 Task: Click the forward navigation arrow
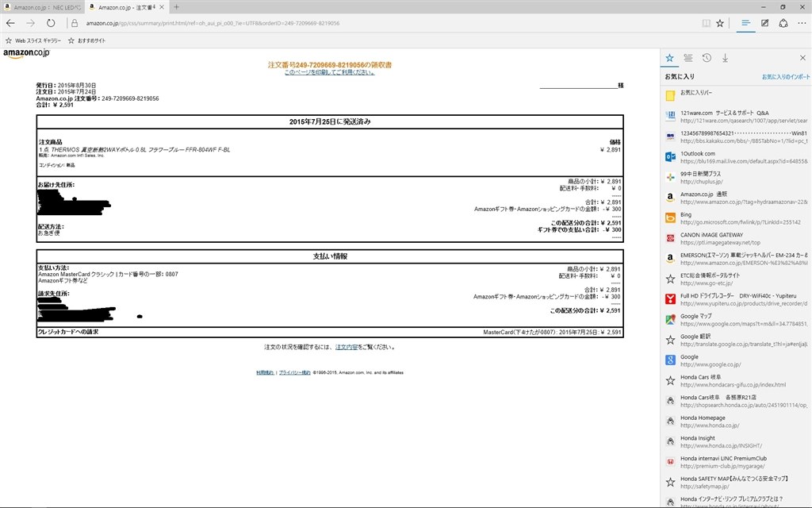[x=31, y=23]
